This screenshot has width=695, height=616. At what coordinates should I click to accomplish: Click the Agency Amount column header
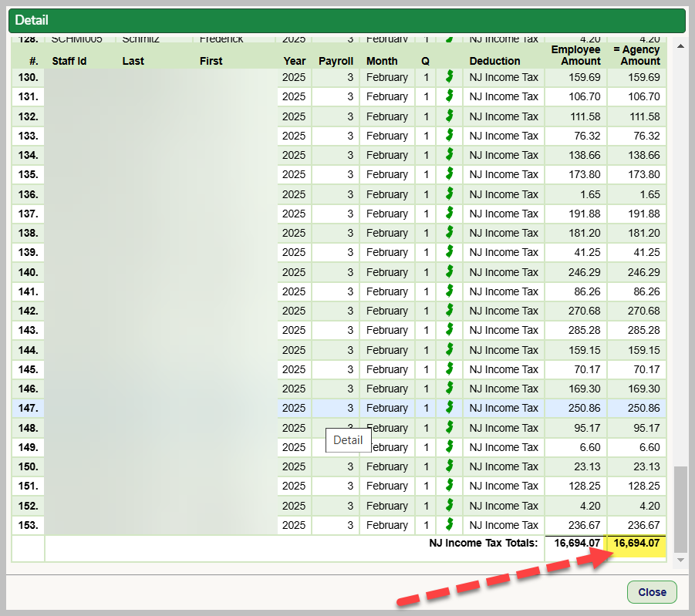637,56
